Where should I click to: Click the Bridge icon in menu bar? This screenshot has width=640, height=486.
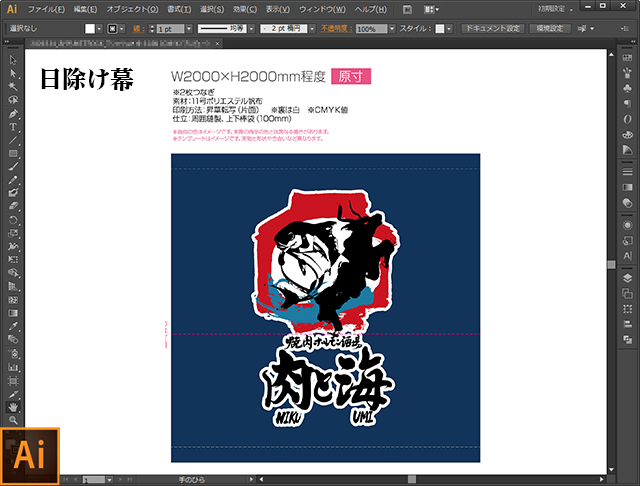click(407, 9)
